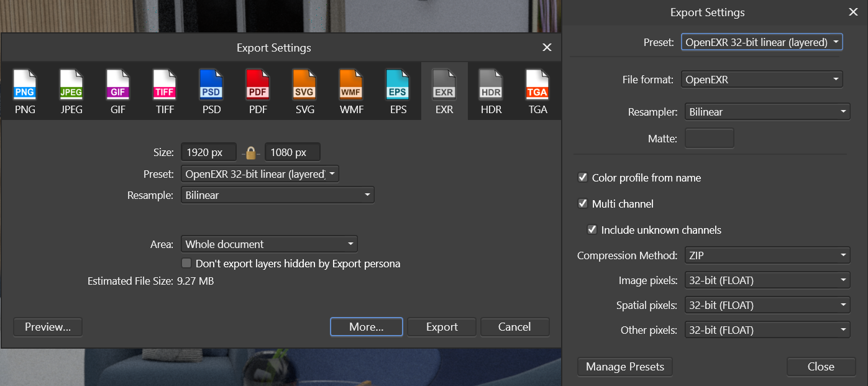Screen dimensions: 868x386
Task: Toggle the aspect ratio lock icon
Action: 250,151
